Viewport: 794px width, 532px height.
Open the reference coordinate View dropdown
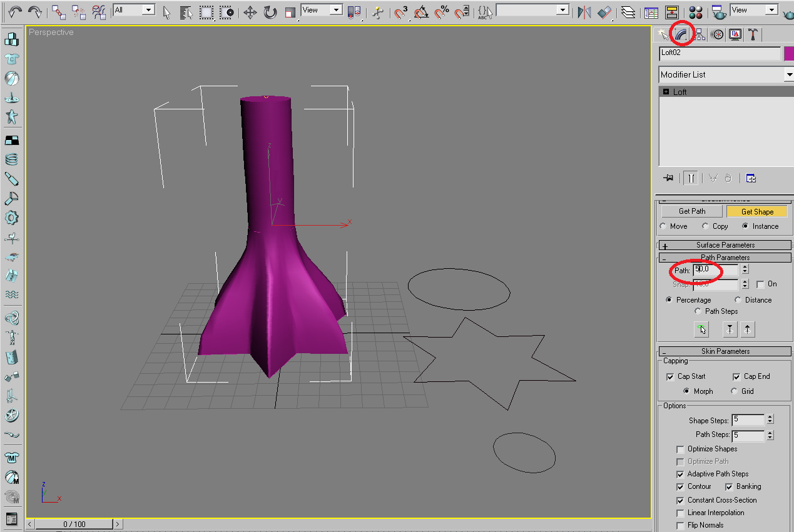322,10
